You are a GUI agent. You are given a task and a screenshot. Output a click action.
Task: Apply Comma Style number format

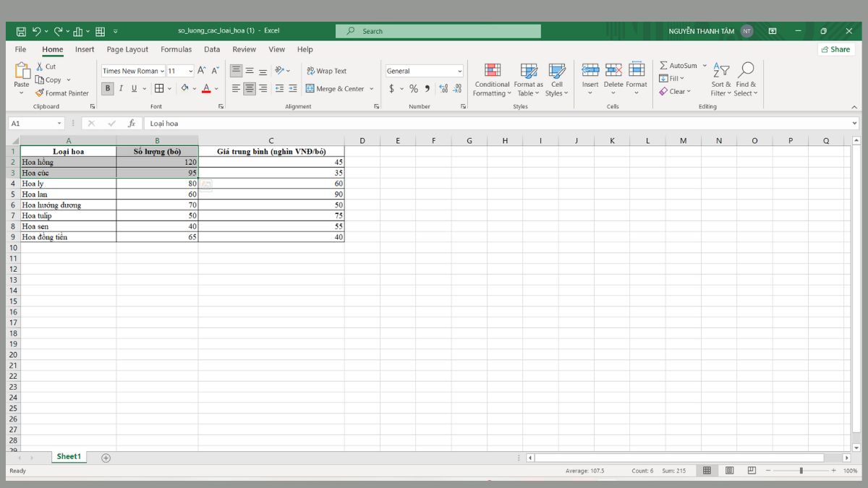[x=427, y=88]
